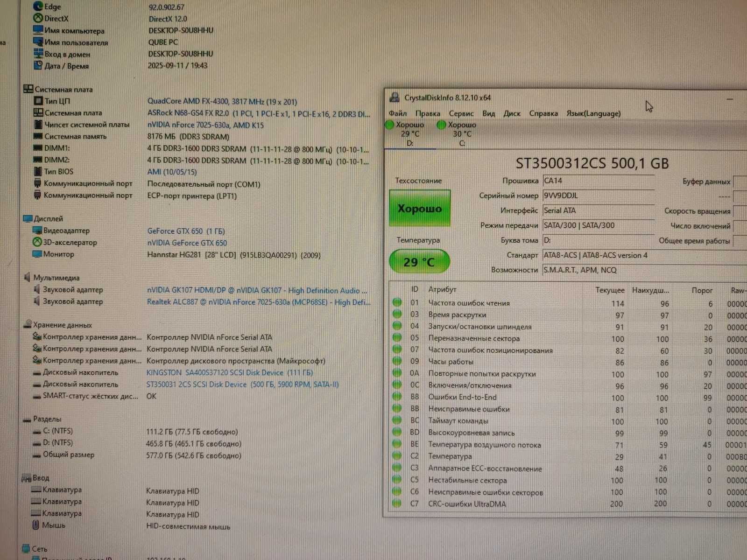The image size is (747, 560).
Task: Open the GeForce GTX 650 (1 ГБ) link
Action: pos(186,231)
